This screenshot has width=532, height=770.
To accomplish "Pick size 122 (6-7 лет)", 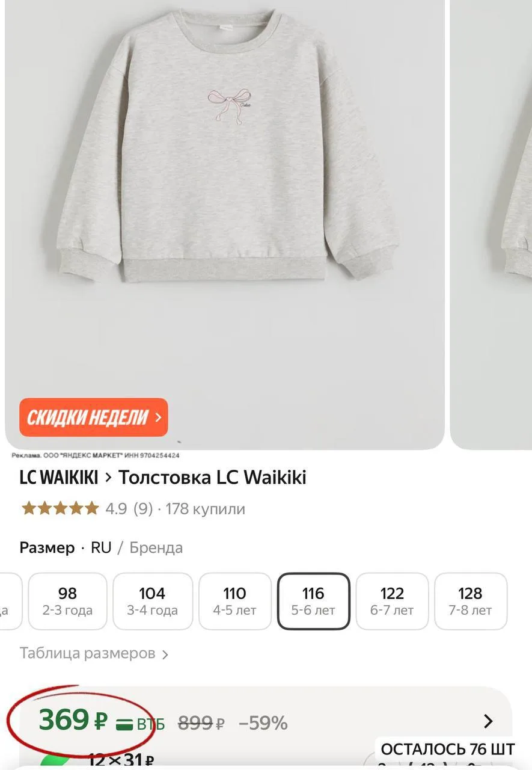I will pyautogui.click(x=392, y=602).
